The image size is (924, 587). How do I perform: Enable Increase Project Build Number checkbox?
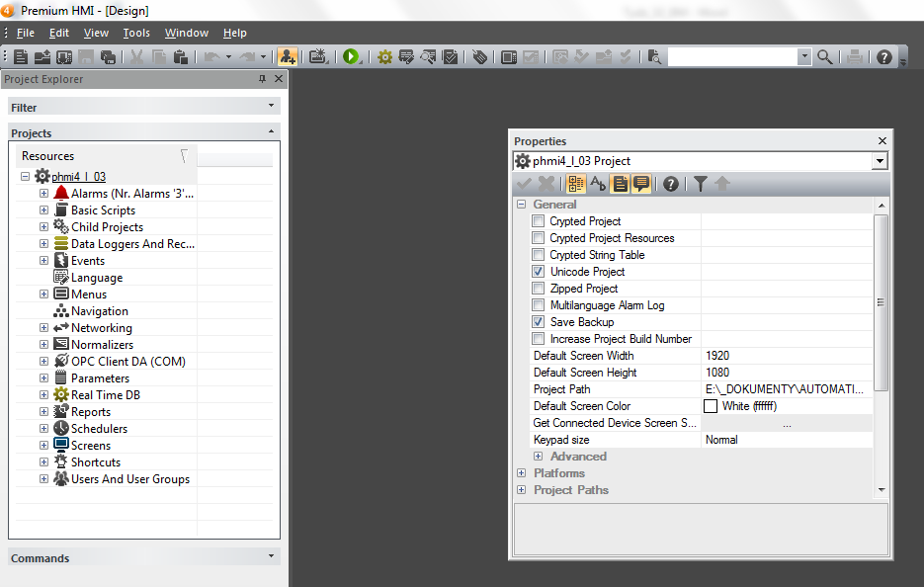coord(538,338)
